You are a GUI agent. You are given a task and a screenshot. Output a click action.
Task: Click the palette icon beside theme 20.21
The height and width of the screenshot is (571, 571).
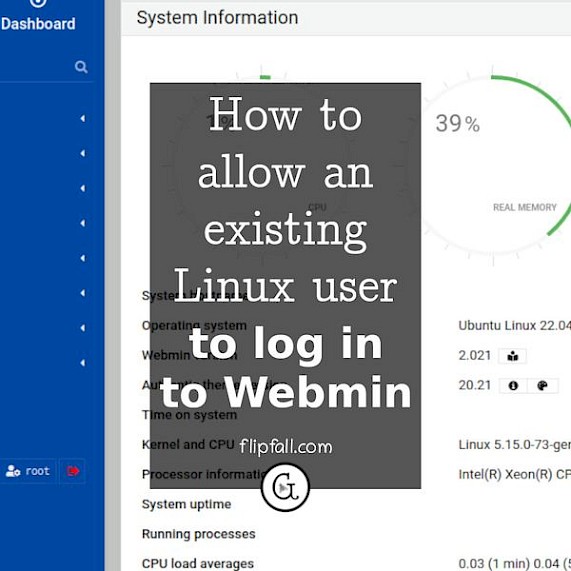[x=543, y=386]
